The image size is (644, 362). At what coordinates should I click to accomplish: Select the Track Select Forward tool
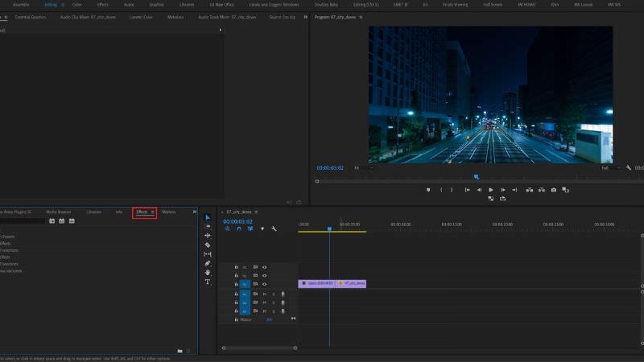208,227
